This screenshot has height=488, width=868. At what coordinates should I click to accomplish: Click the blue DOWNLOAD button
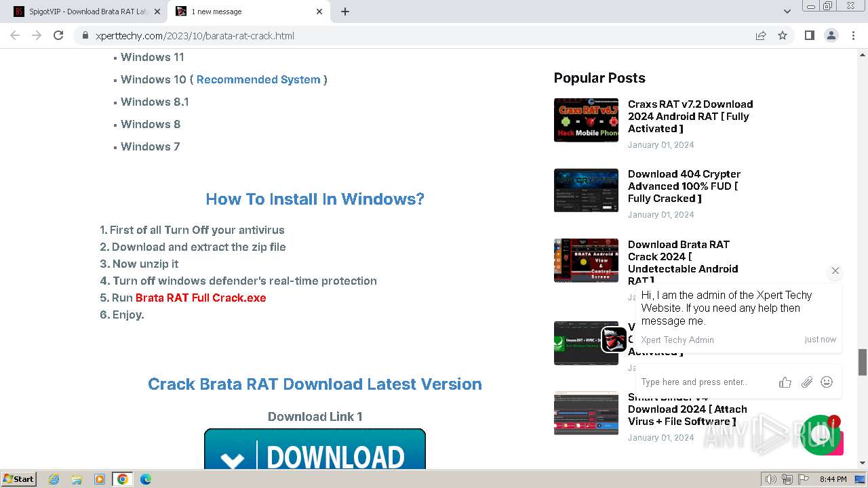point(315,449)
